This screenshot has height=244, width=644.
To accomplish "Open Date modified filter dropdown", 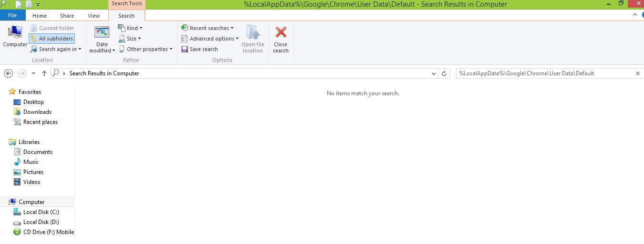I will (102, 39).
